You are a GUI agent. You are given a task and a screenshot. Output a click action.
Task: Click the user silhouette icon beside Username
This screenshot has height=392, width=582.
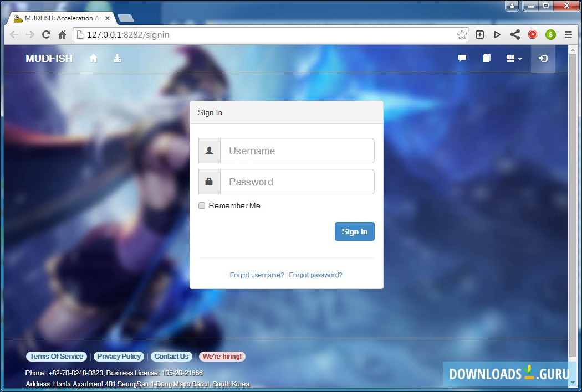point(210,151)
